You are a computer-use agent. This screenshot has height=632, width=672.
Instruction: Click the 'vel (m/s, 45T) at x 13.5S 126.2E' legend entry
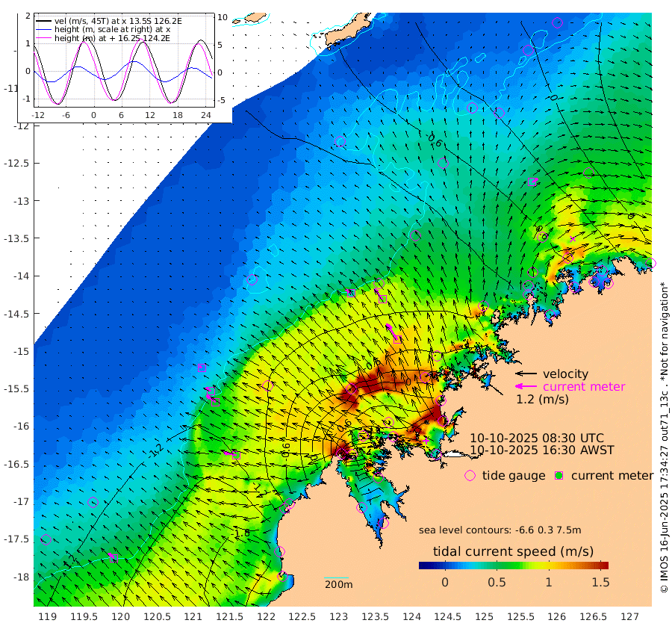118,21
